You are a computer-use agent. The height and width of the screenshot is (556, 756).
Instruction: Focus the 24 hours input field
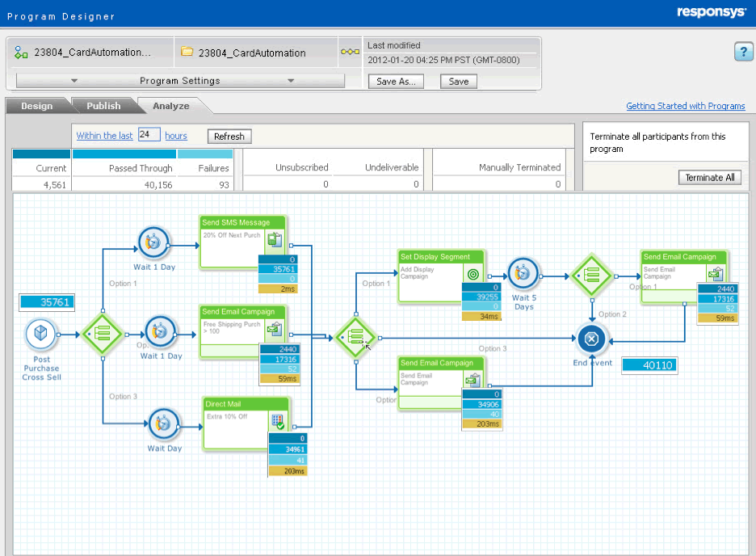(149, 134)
